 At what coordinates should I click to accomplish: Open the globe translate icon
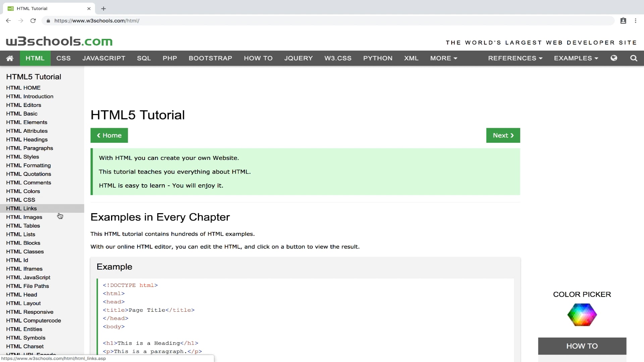point(614,58)
